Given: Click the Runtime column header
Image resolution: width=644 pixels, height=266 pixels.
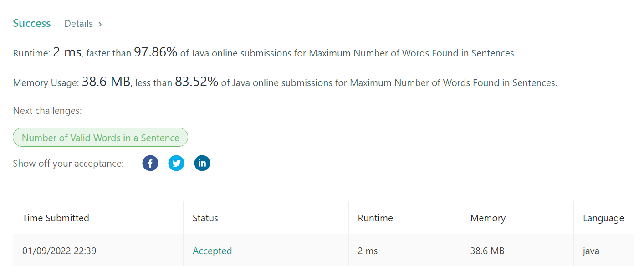Looking at the screenshot, I should pos(375,218).
